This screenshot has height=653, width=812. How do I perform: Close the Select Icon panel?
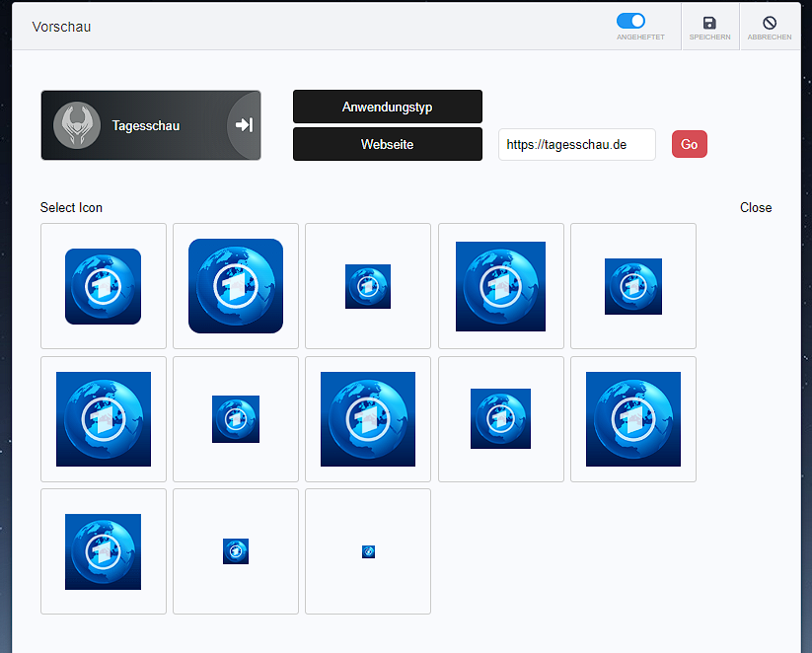click(755, 207)
